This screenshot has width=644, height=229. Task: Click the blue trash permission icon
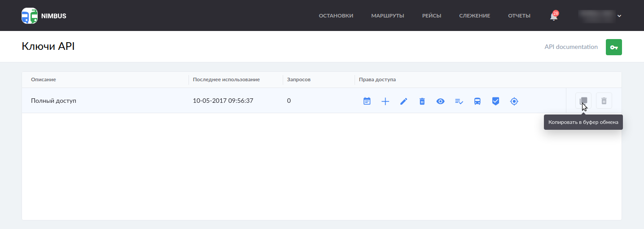click(422, 101)
